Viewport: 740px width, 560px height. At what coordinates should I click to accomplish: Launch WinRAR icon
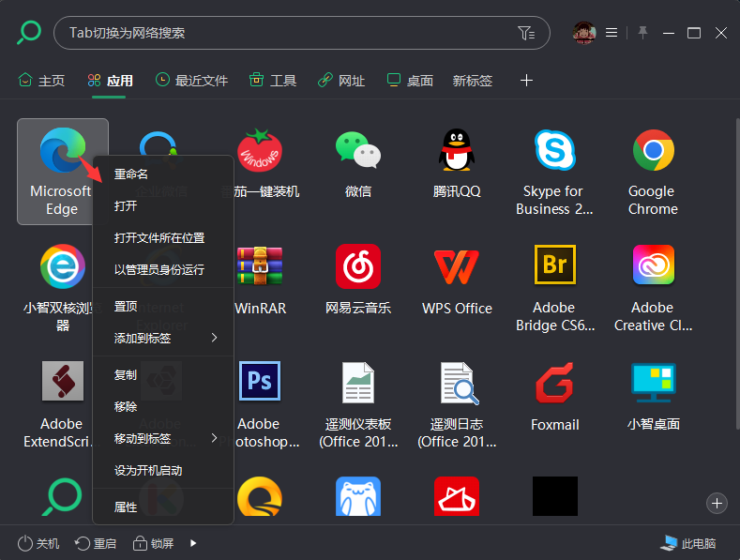point(260,266)
